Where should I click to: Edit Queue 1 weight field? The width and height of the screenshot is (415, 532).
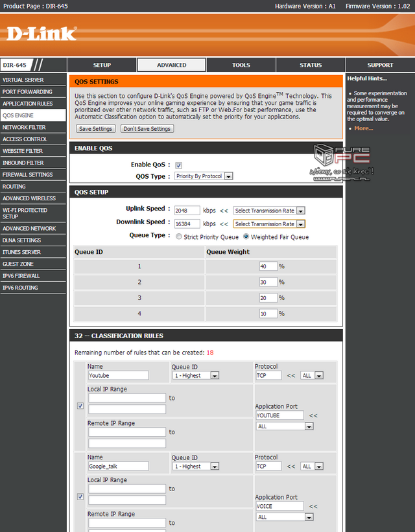point(268,266)
